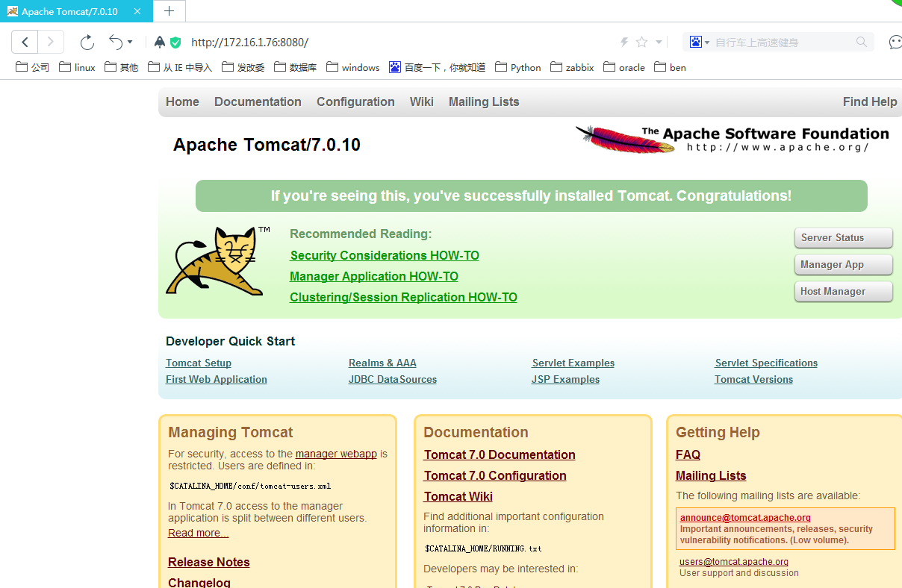Reload the page with the refresh icon

tap(87, 43)
